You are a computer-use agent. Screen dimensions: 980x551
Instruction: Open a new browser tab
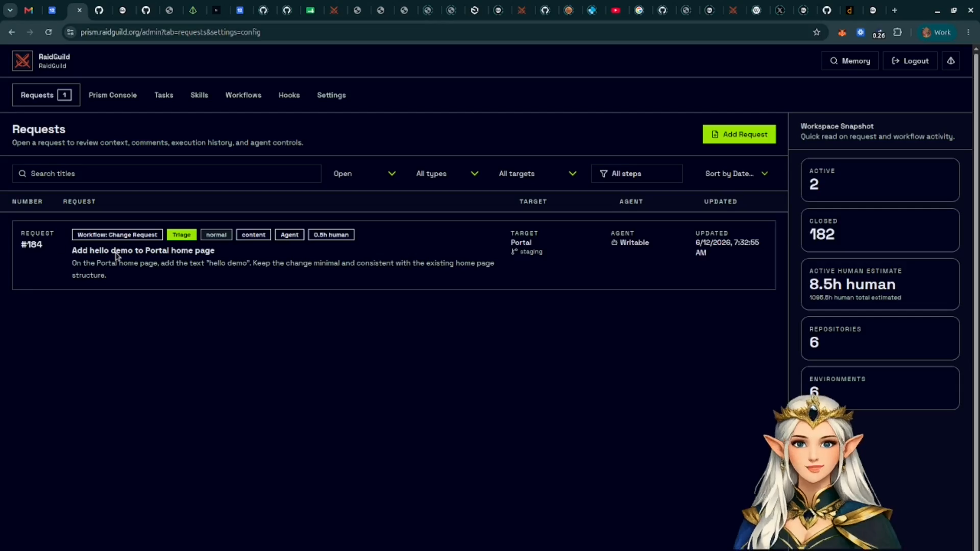click(x=894, y=10)
